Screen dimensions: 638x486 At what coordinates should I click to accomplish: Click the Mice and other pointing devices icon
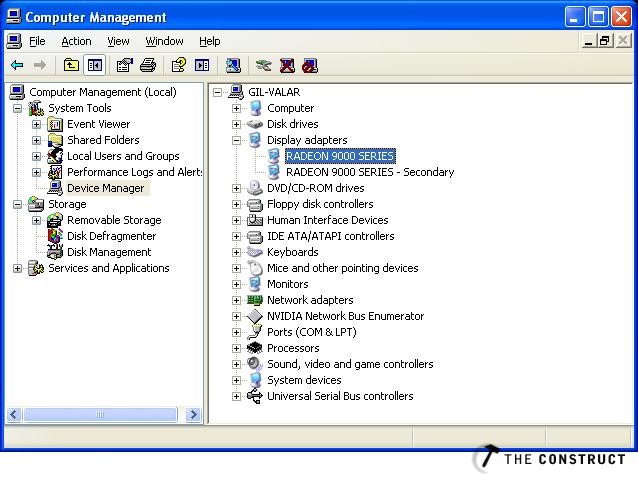point(255,268)
